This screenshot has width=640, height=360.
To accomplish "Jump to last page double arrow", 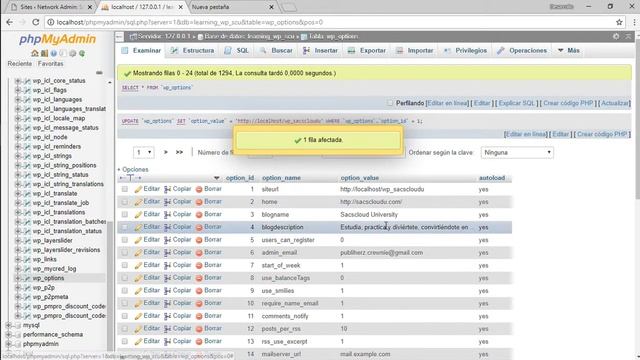I will pyautogui.click(x=179, y=152).
